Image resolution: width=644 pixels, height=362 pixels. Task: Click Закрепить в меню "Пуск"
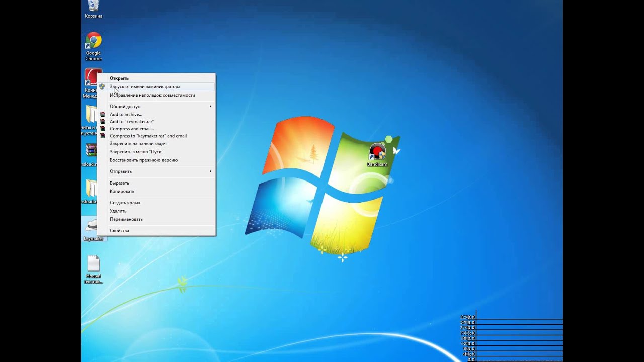tap(156, 152)
